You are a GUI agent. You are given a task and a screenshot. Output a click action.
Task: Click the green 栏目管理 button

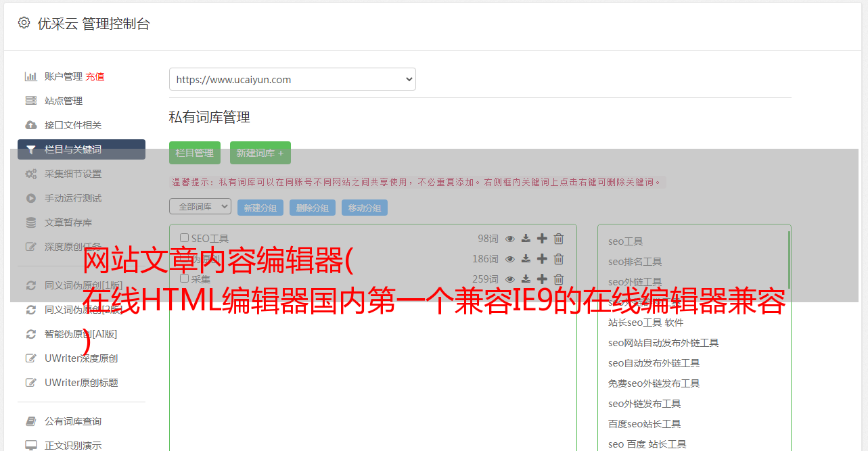[195, 153]
